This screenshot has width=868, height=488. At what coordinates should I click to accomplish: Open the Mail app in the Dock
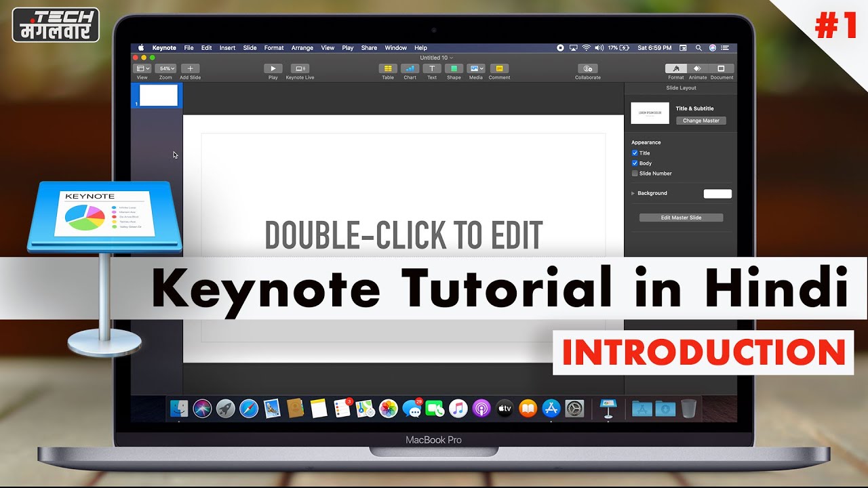tap(272, 408)
